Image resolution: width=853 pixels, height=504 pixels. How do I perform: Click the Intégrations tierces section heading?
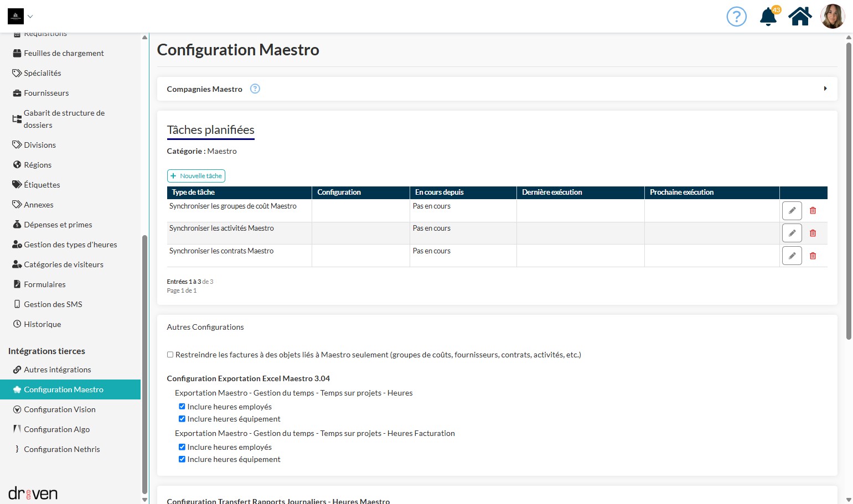click(46, 351)
